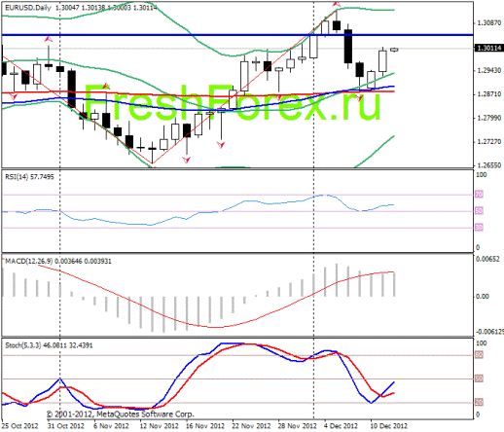Click the MACD zero level label 0.00
Image resolution: width=504 pixels, height=432 pixels.
[483, 297]
